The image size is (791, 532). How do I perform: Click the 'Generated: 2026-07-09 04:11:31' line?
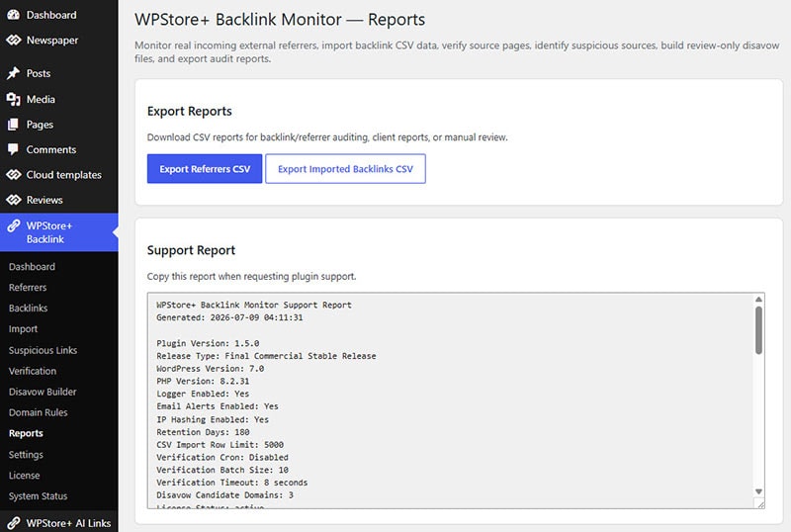[229, 317]
